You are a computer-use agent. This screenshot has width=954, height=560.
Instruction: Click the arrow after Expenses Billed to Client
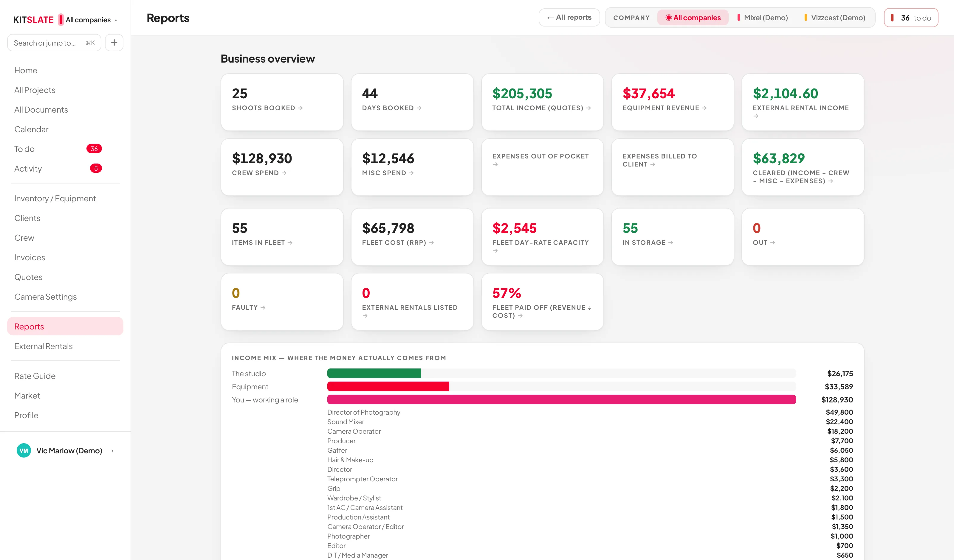[x=652, y=165]
